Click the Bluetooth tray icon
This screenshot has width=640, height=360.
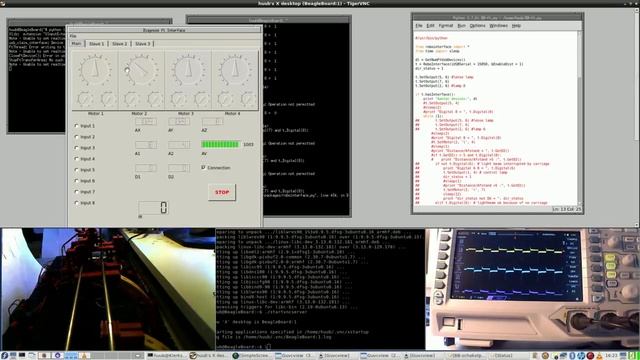coord(572,356)
